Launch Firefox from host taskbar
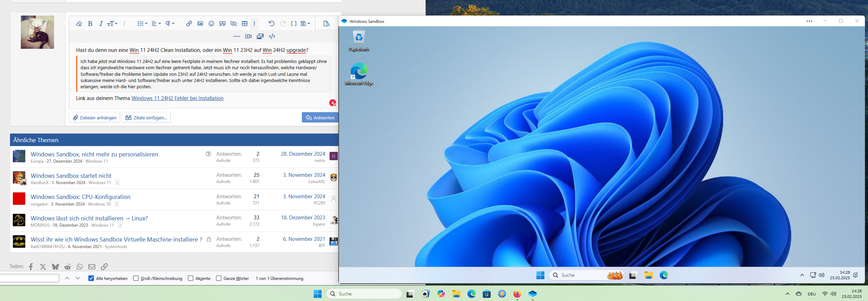The width and height of the screenshot is (868, 301). tap(517, 294)
